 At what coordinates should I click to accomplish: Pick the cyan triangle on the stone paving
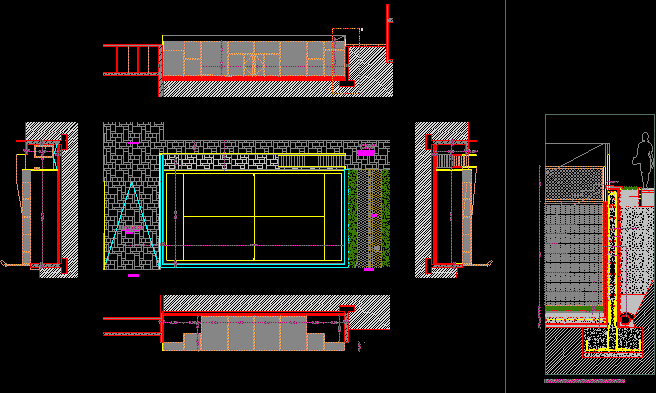[131, 225]
